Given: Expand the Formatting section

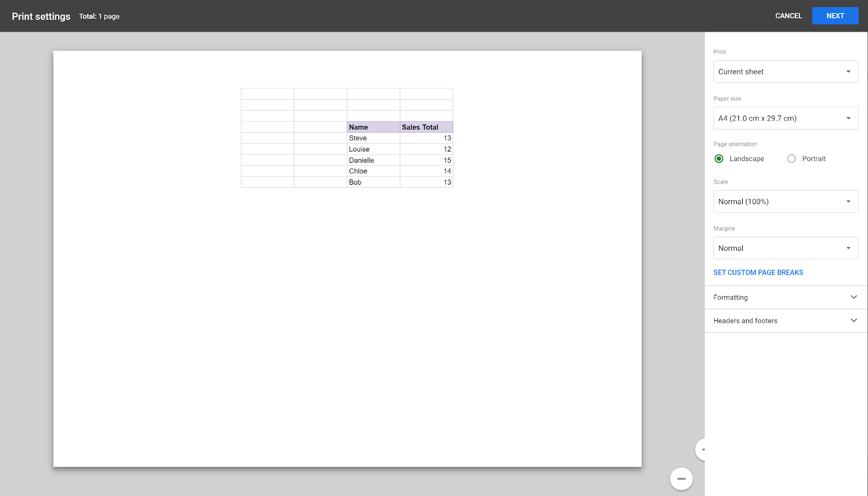Looking at the screenshot, I should point(786,297).
